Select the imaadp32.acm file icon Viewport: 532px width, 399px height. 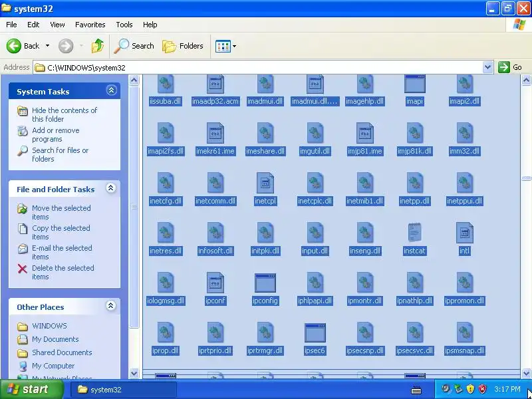point(215,84)
